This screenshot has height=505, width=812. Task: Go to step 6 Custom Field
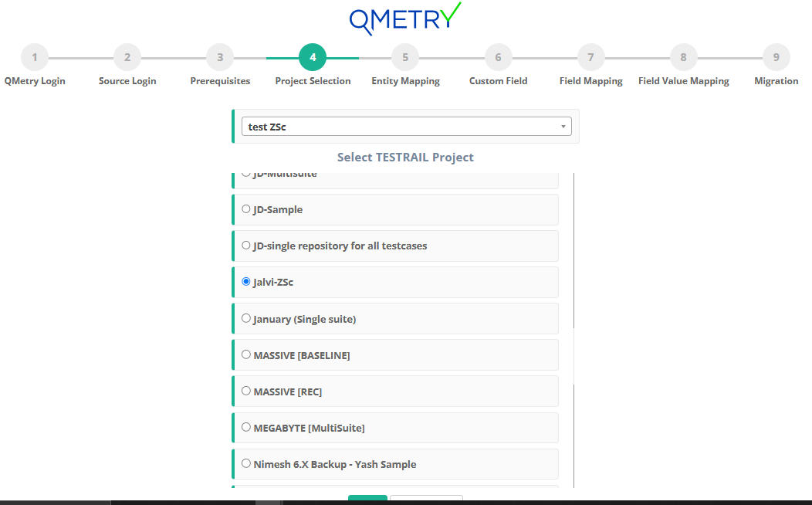(x=498, y=57)
